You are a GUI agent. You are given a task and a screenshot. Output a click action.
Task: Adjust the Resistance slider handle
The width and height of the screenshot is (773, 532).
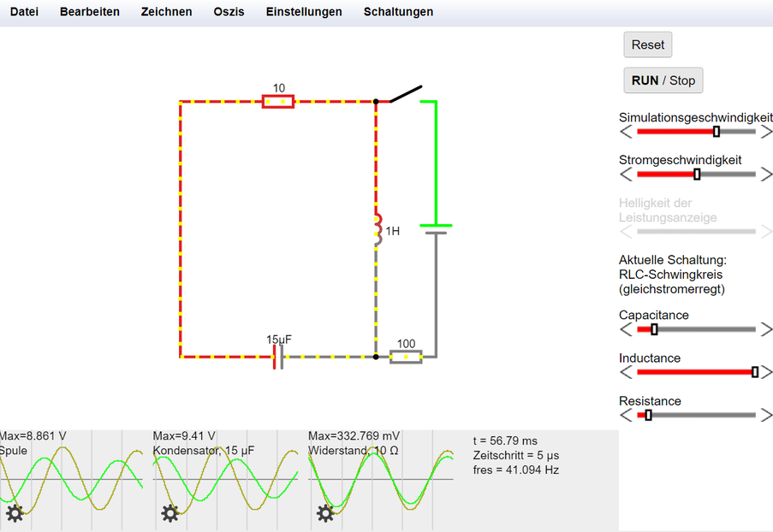point(648,416)
